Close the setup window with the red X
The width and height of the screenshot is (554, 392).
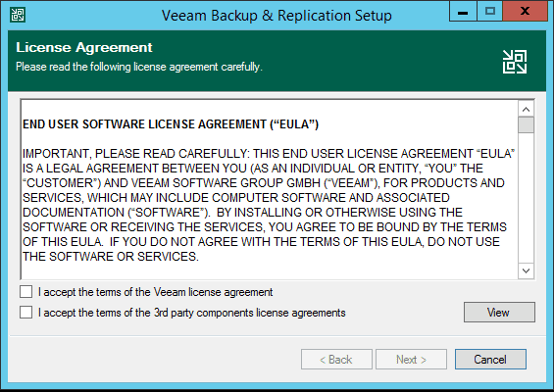coord(525,12)
